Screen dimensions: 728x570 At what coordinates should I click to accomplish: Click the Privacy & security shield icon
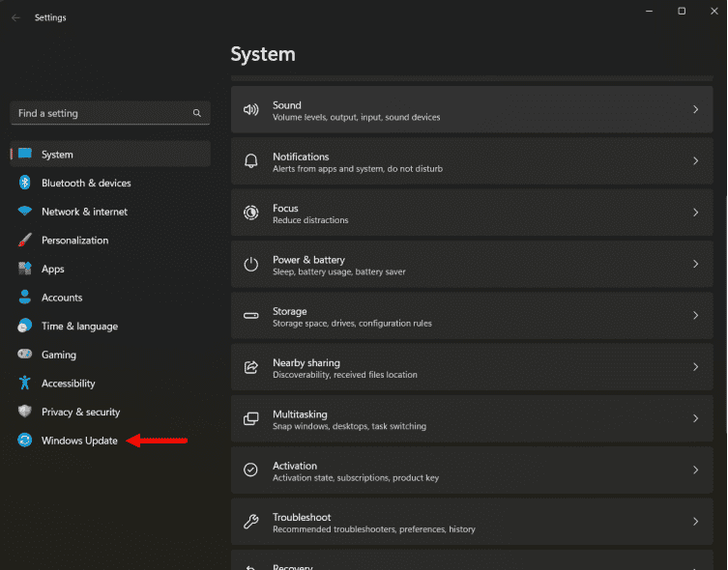[25, 412]
